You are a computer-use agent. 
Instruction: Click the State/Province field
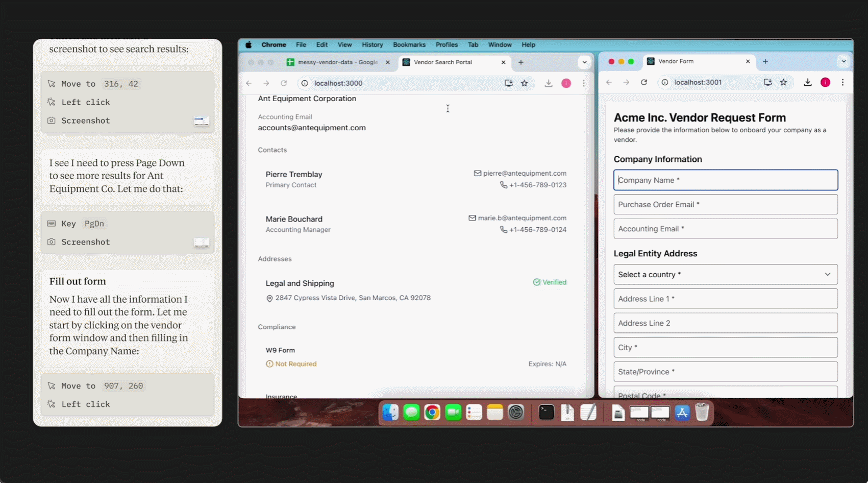coord(726,372)
